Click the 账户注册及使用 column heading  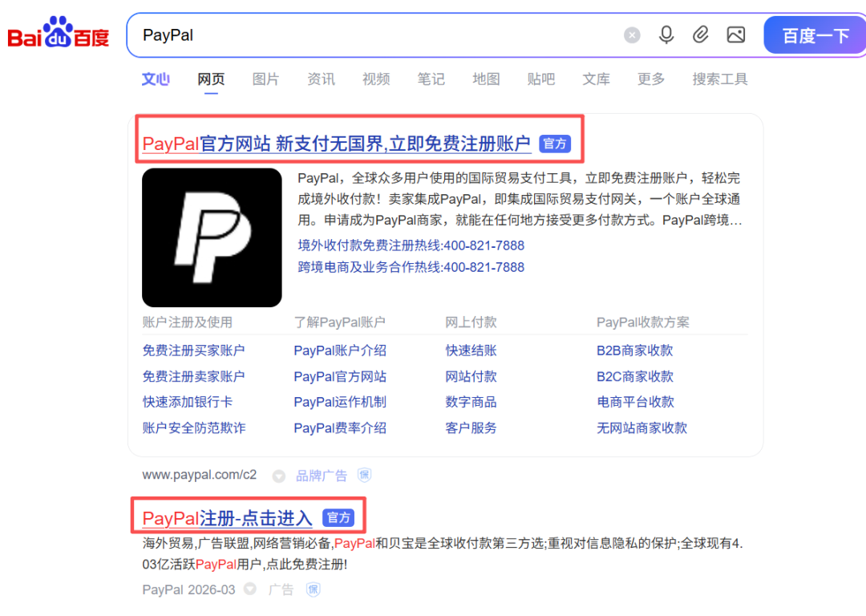click(187, 322)
